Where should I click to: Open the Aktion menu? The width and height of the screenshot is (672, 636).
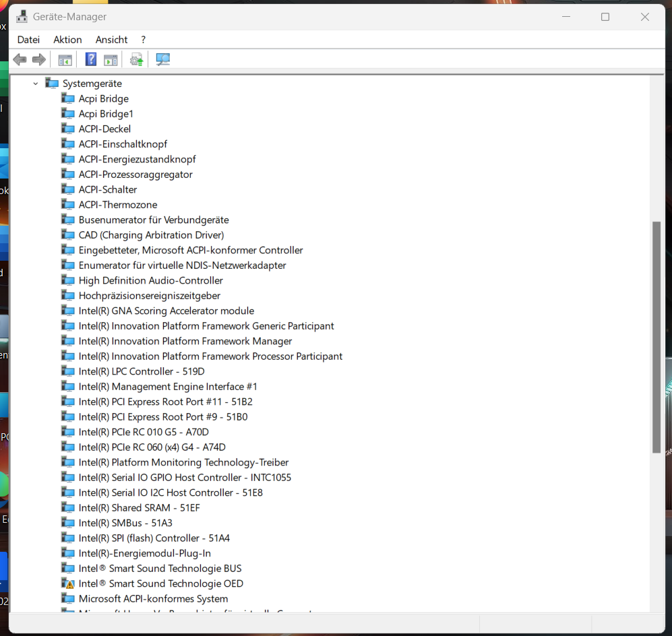pos(67,39)
